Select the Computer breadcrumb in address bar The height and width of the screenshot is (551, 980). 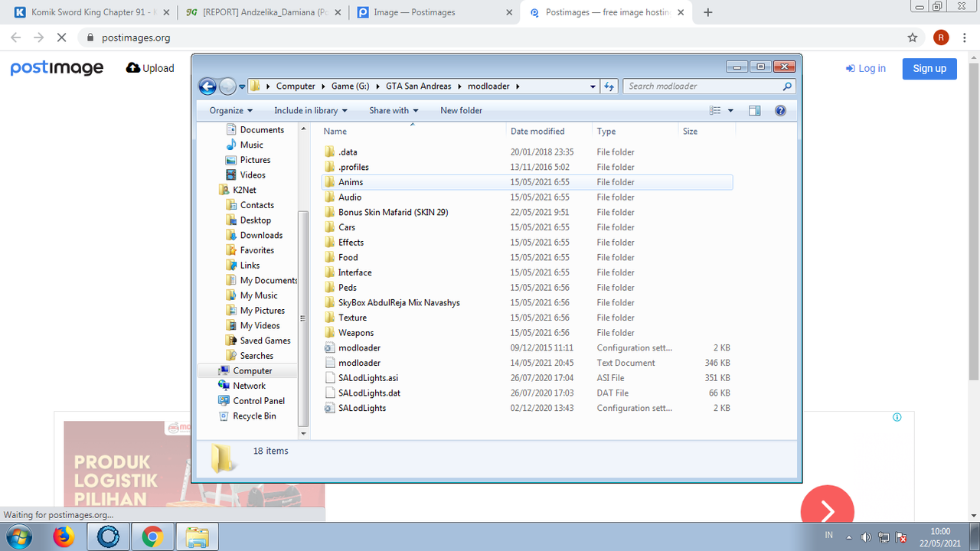click(296, 86)
